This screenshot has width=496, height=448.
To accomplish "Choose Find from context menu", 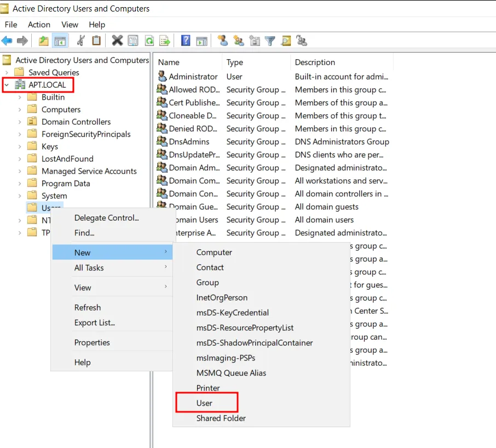I will [x=112, y=233].
